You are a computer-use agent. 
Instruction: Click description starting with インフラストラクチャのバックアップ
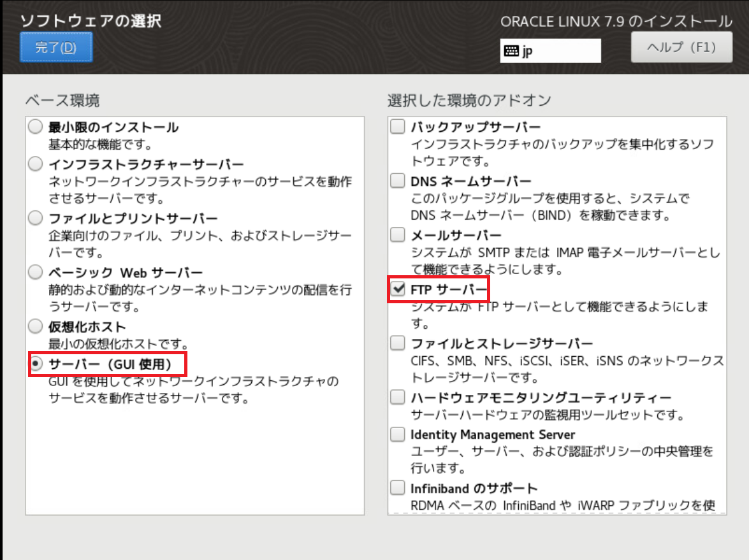tap(563, 153)
